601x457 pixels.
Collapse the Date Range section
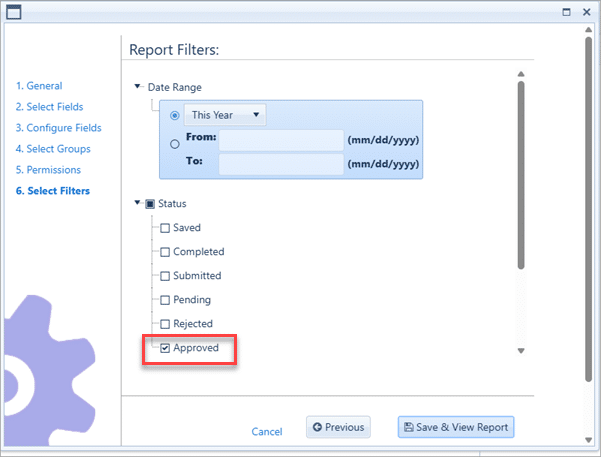138,88
